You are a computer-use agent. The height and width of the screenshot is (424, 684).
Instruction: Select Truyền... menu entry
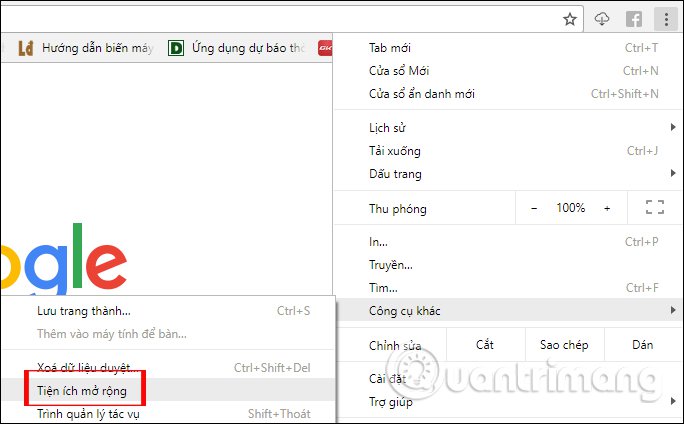508,265
